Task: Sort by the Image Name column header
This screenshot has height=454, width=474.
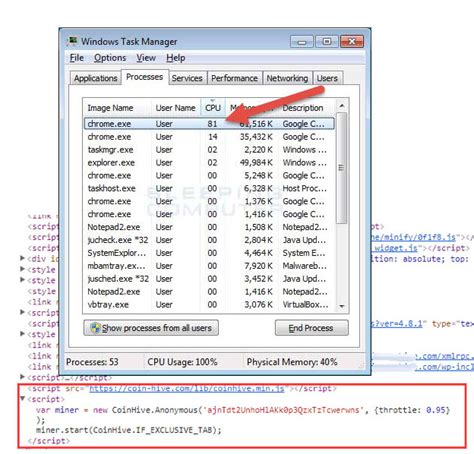Action: (117, 108)
